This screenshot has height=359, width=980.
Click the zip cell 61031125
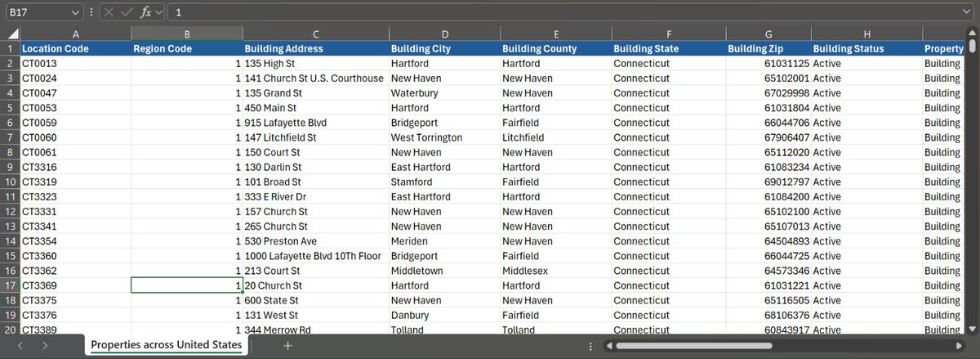click(768, 63)
